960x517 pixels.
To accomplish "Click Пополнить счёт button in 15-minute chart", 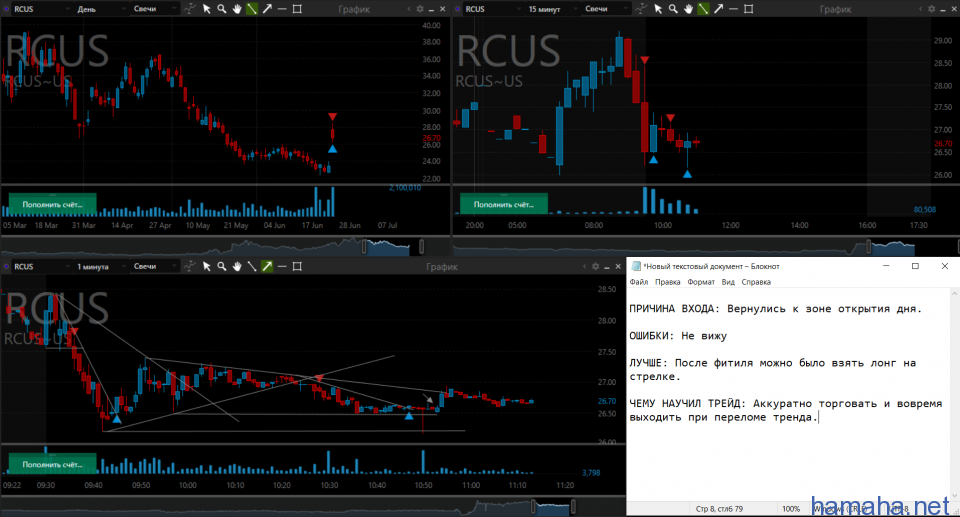I will tap(504, 204).
